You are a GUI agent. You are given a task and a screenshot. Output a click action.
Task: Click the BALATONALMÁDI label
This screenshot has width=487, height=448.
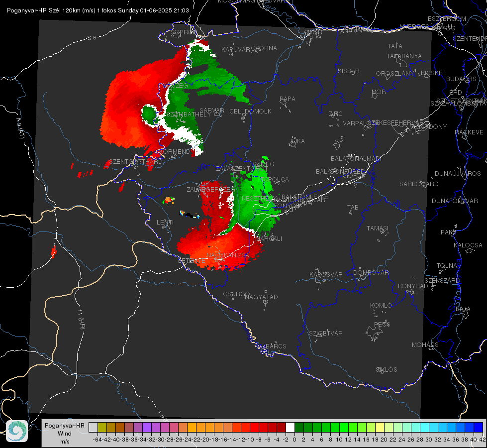click(x=356, y=159)
